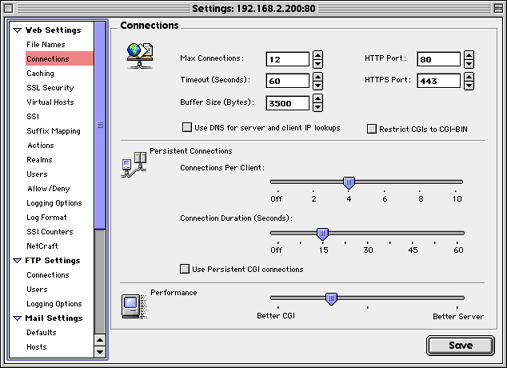Screen dimensions: 507x368
Task: Decrease HTTPS Port with down arrow
Action: click(x=469, y=86)
